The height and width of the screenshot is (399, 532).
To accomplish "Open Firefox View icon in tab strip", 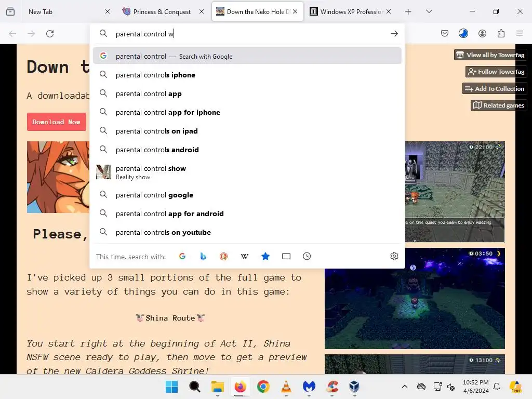I will point(10,11).
